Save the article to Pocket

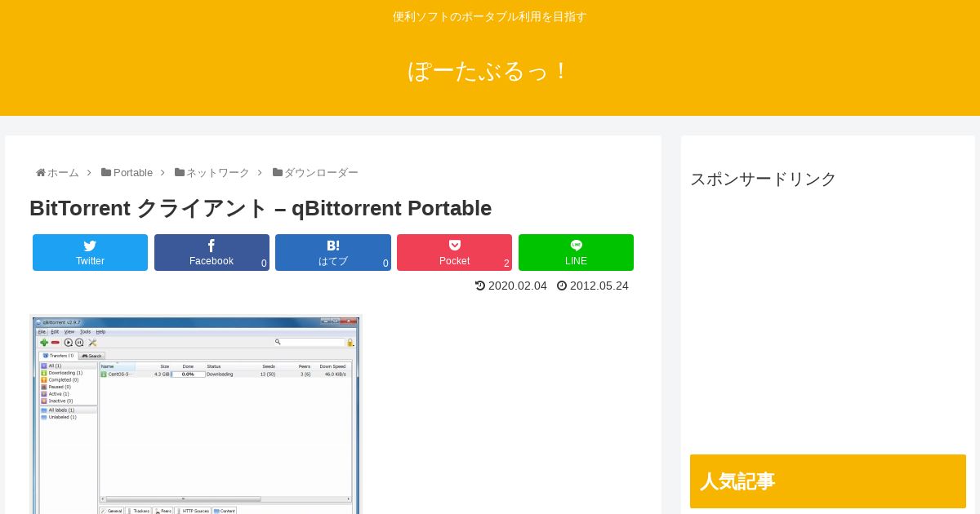pos(454,252)
